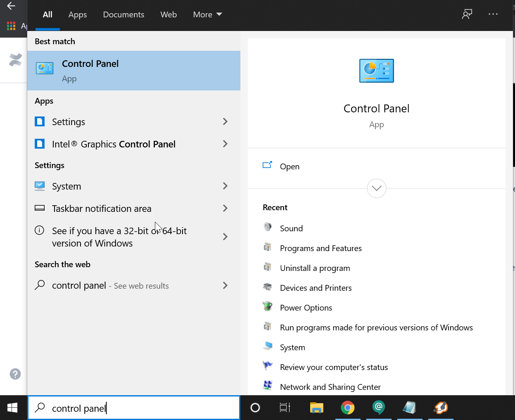Switch to the Web tab
This screenshot has width=515, height=420.
(x=169, y=14)
